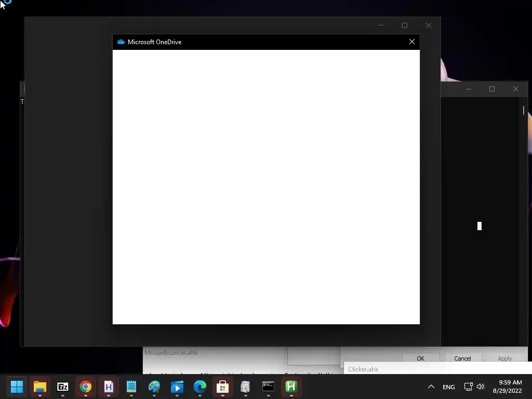Minimize the rear right console window
Viewport: 532px width, 399px height.
[469, 89]
